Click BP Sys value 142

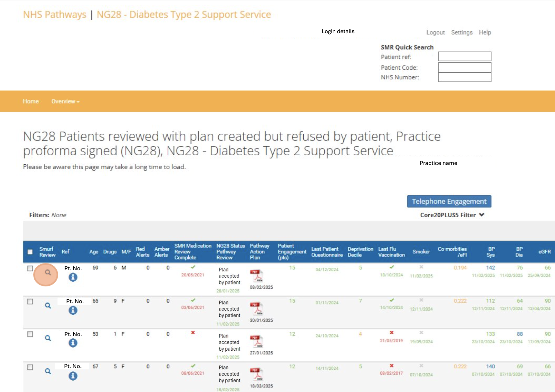click(490, 268)
